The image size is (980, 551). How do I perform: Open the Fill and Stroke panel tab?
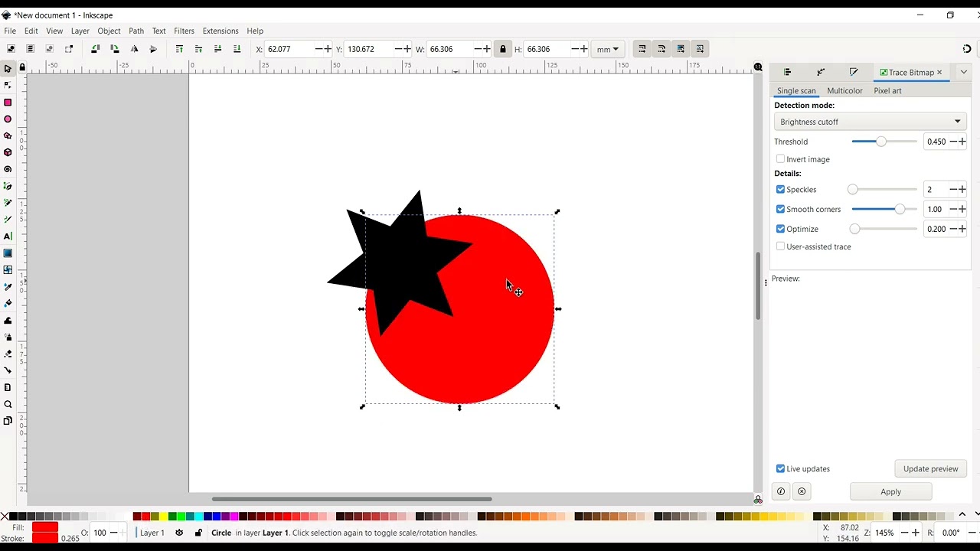[x=854, y=72]
